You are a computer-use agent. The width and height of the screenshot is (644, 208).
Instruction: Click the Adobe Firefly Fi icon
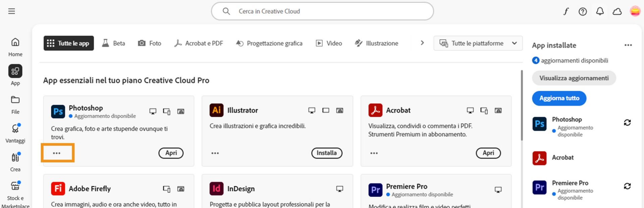point(58,189)
